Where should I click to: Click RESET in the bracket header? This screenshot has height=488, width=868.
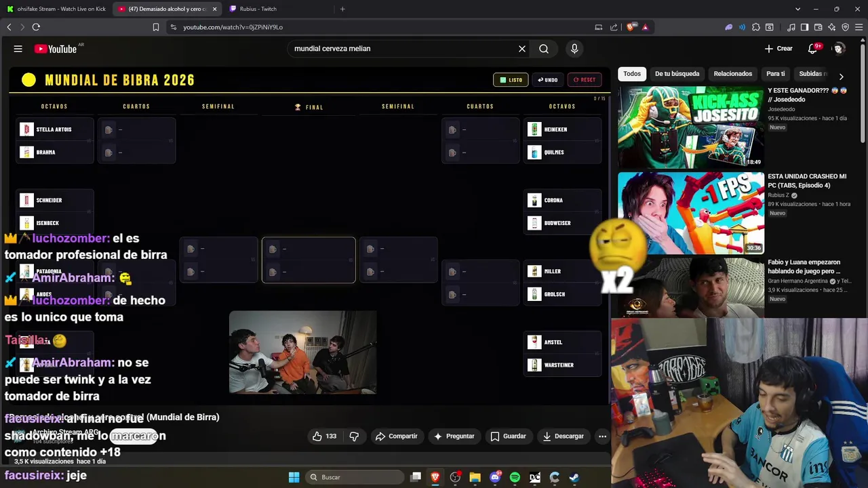[585, 80]
